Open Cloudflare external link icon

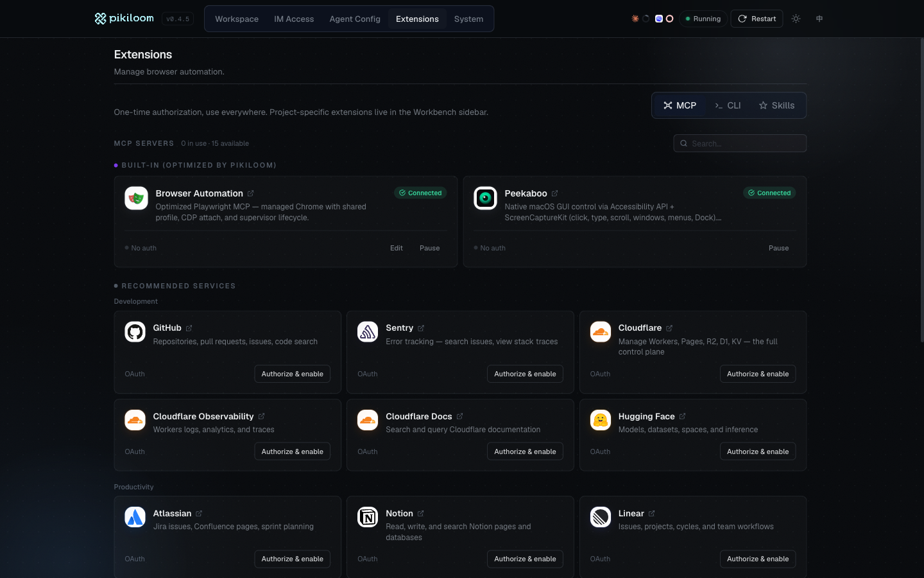[669, 328]
